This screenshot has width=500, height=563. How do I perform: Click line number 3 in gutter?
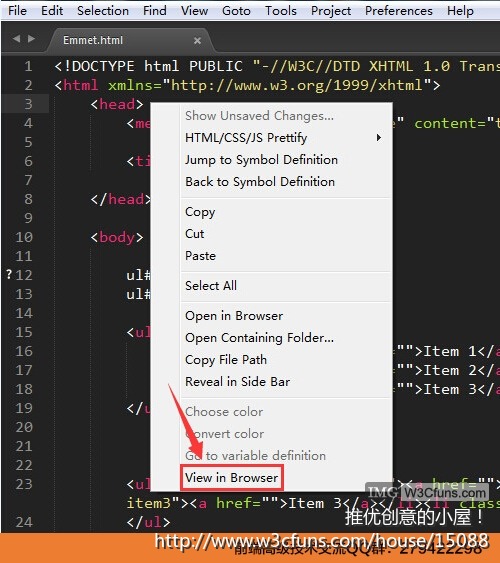(x=28, y=104)
